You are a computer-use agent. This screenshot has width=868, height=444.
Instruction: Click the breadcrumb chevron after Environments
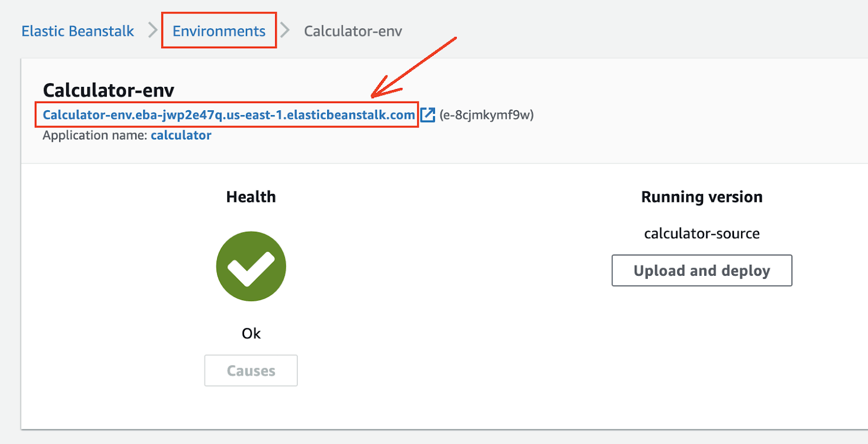285,30
